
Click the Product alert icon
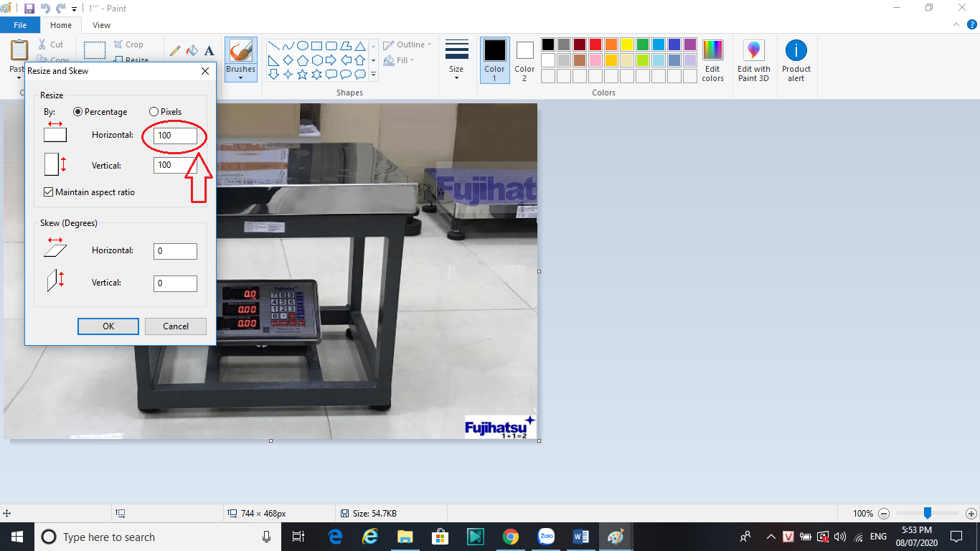pyautogui.click(x=796, y=60)
